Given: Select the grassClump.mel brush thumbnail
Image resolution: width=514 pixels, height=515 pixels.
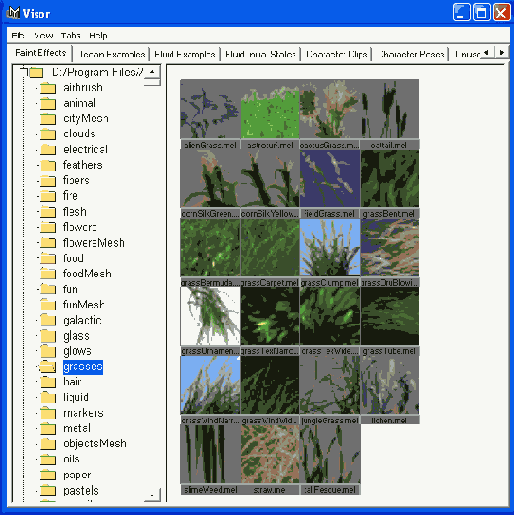Looking at the screenshot, I should pyautogui.click(x=330, y=247).
